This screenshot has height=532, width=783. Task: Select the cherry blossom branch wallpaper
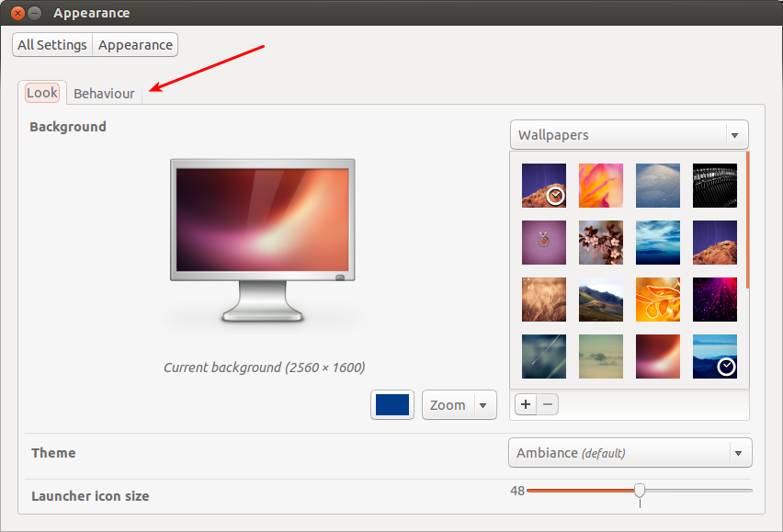pyautogui.click(x=601, y=243)
